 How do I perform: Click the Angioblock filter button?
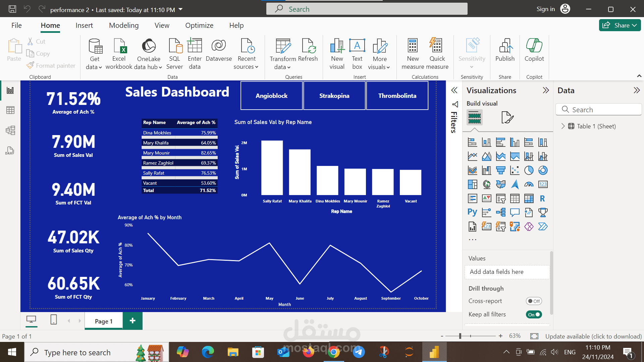point(271,96)
